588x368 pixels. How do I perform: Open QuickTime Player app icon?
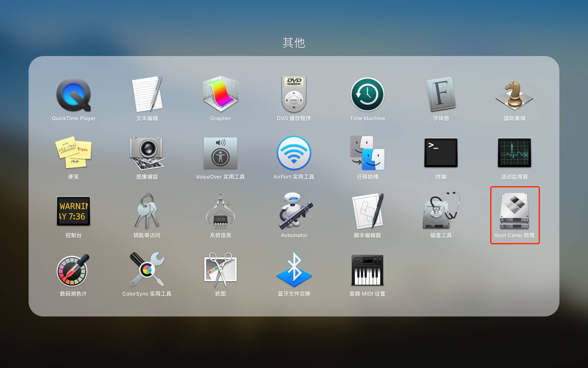point(74,94)
